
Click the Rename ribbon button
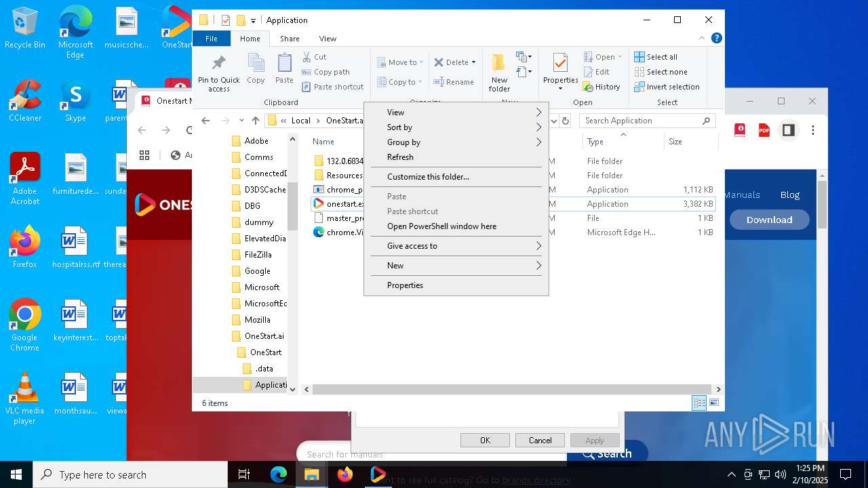pyautogui.click(x=454, y=82)
